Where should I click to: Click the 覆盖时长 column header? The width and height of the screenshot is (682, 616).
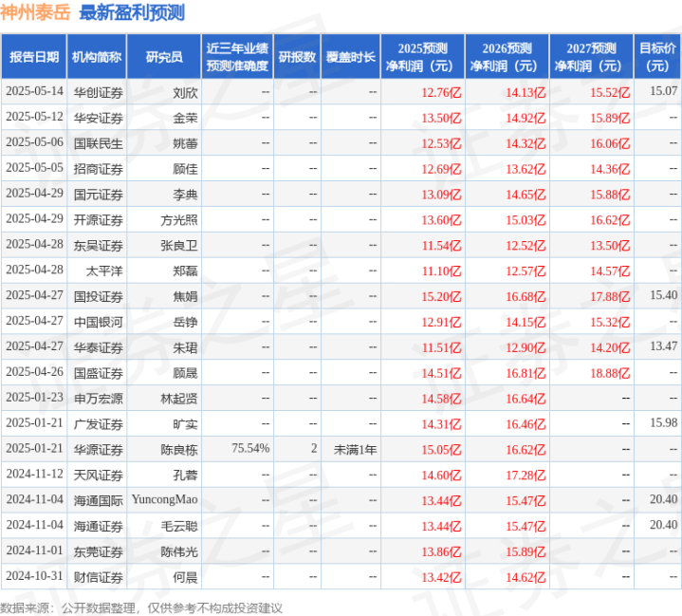pyautogui.click(x=351, y=57)
